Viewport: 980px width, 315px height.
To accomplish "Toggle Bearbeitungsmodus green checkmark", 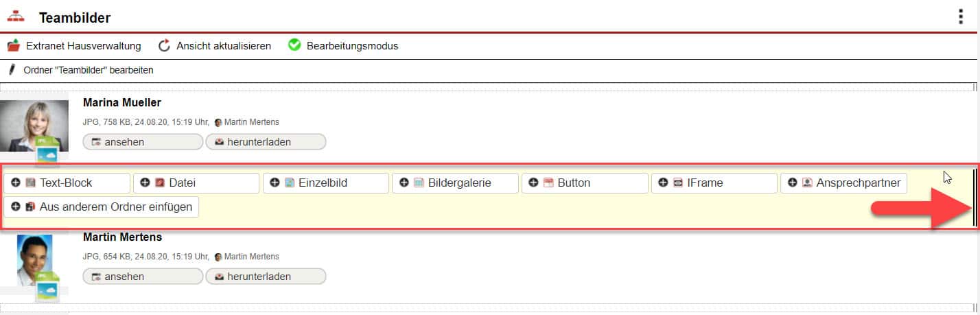I will point(295,46).
